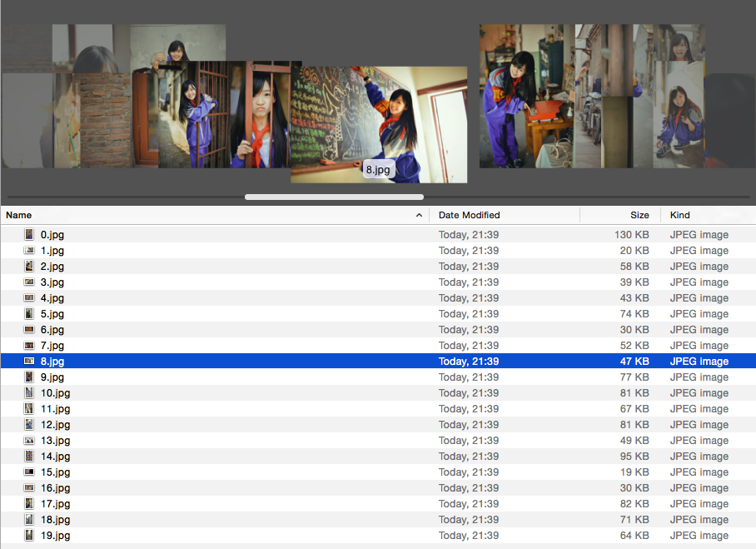756x549 pixels.
Task: Select file name 13.jpg
Action: [56, 441]
